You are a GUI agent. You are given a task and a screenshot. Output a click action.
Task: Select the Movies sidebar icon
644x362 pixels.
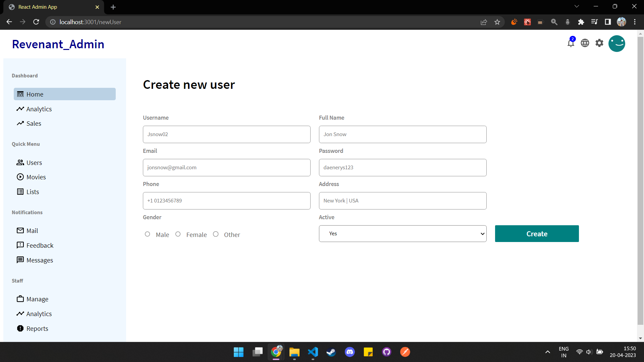pyautogui.click(x=20, y=177)
